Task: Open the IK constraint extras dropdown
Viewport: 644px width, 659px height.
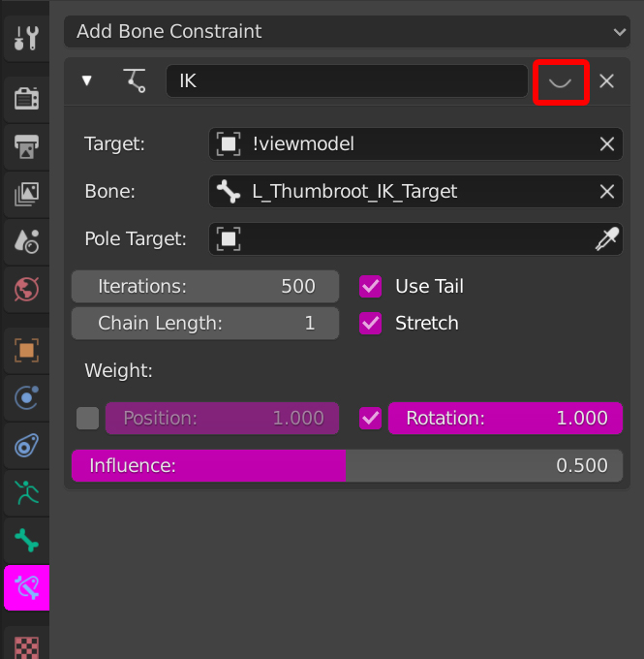Action: tap(561, 81)
